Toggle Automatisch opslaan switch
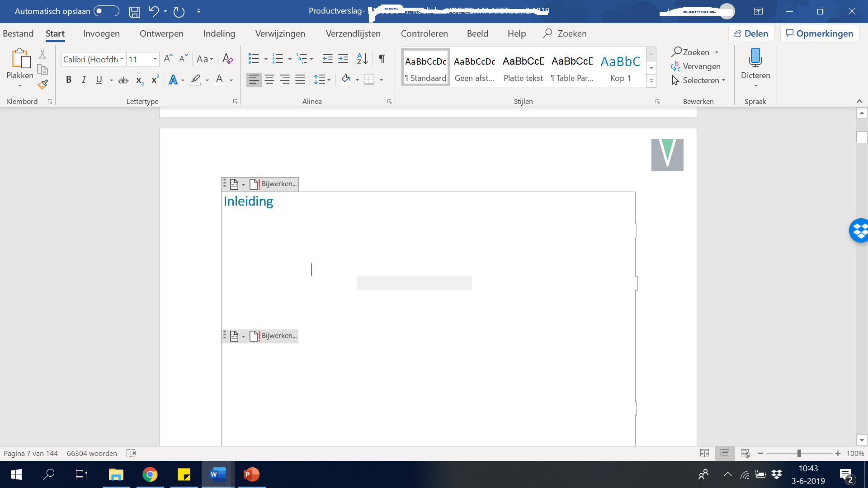The height and width of the screenshot is (488, 868). [x=106, y=11]
